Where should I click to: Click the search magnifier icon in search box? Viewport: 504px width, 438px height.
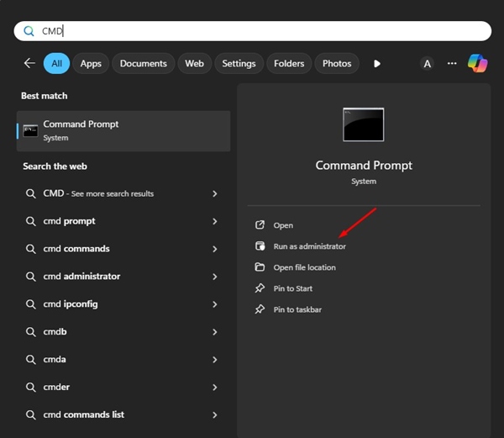29,31
